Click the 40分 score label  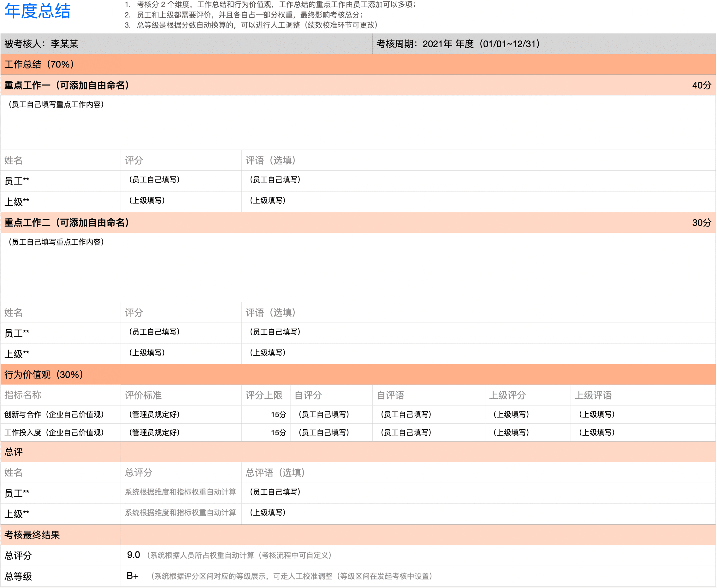pos(702,85)
